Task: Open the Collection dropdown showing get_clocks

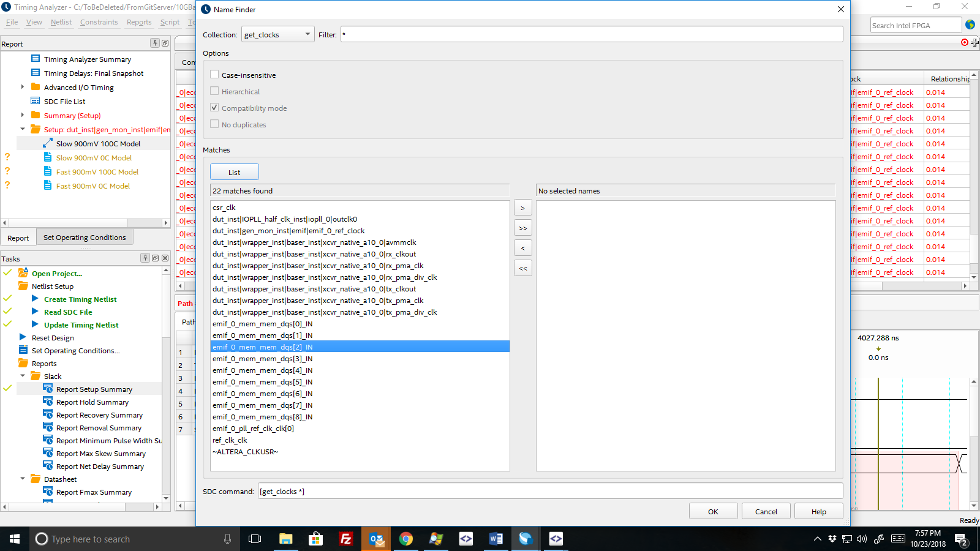Action: pos(278,35)
